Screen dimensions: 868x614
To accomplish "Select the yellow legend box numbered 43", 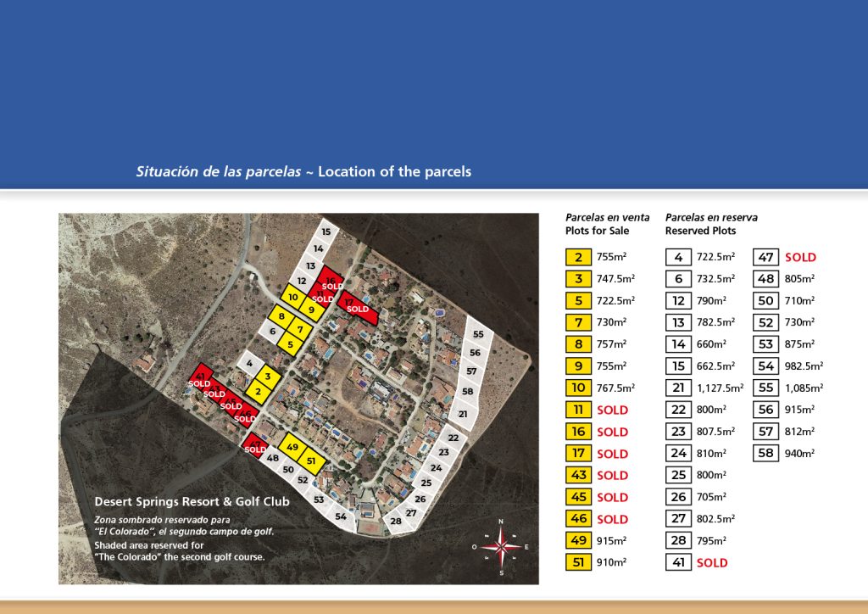I will coord(578,475).
